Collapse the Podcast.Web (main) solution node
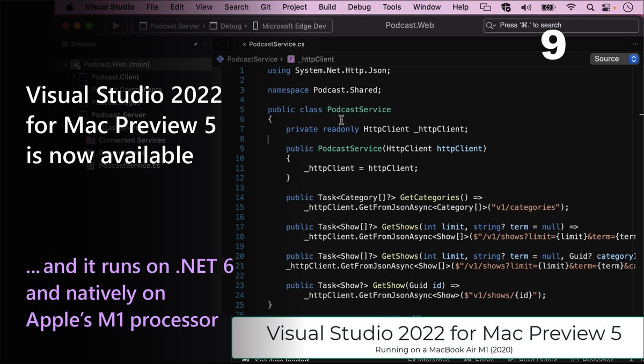The height and width of the screenshot is (364, 644). point(65,64)
